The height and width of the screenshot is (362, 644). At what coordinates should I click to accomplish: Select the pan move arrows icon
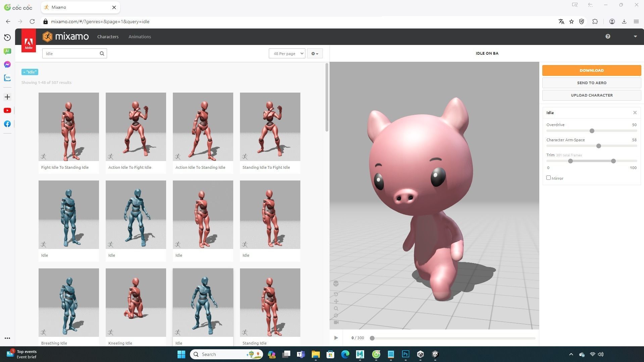(x=336, y=301)
